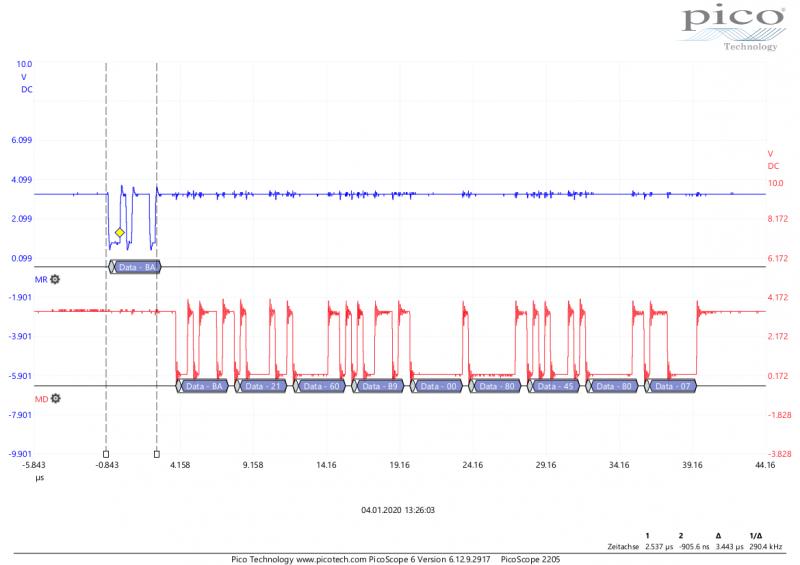Select the Data - B9 decoded packet

(378, 386)
